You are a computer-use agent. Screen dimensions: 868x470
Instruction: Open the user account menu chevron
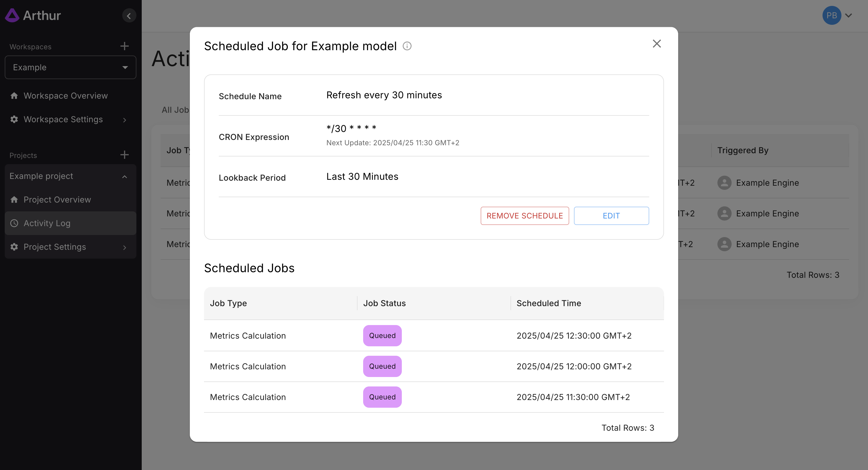(x=849, y=15)
